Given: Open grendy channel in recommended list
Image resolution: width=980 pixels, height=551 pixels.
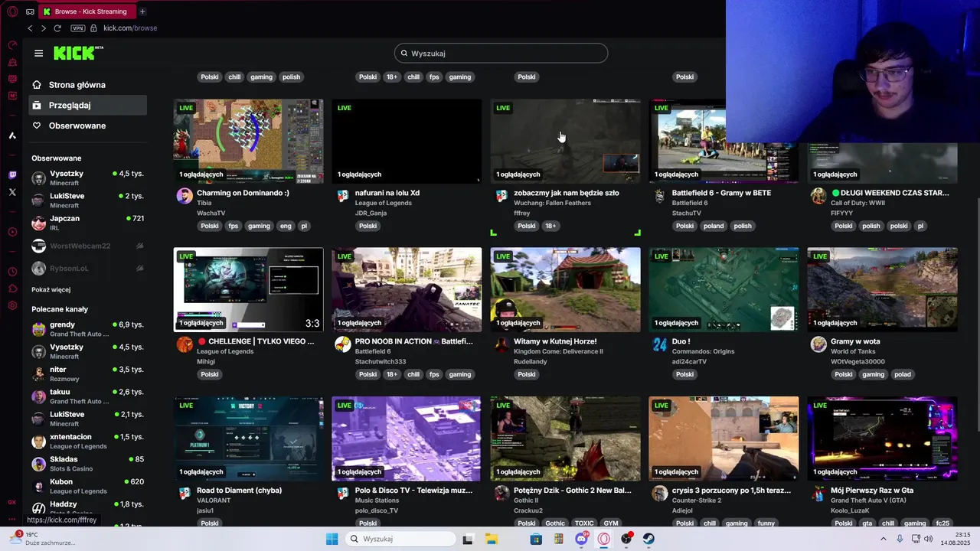Looking at the screenshot, I should coord(88,329).
